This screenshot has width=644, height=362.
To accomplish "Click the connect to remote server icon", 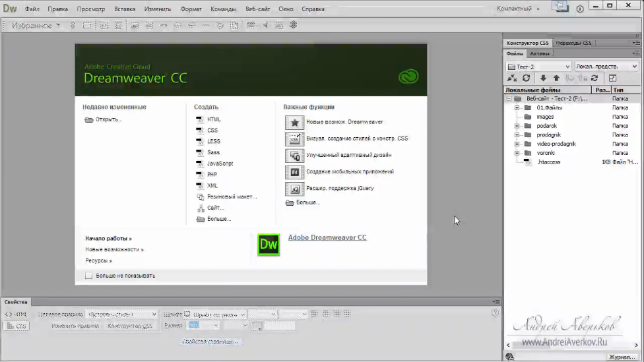I will pyautogui.click(x=512, y=78).
